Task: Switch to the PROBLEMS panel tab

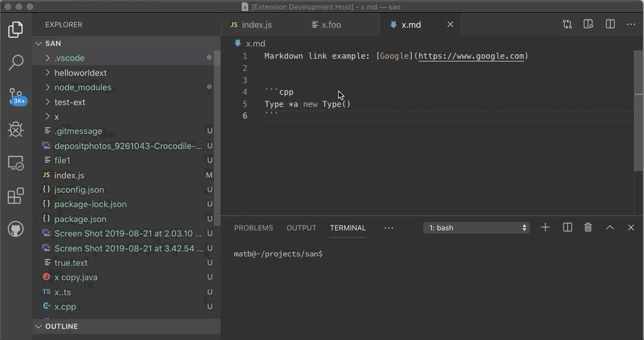Action: [x=253, y=228]
